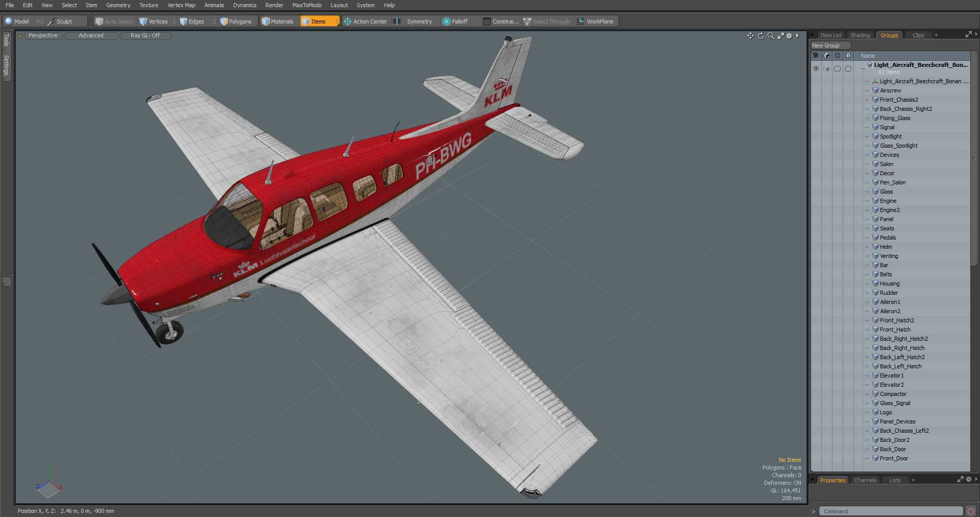This screenshot has height=517, width=980.
Task: Toggle visibility eye of Light_Aircraft_Beechcraft group
Action: tap(816, 68)
